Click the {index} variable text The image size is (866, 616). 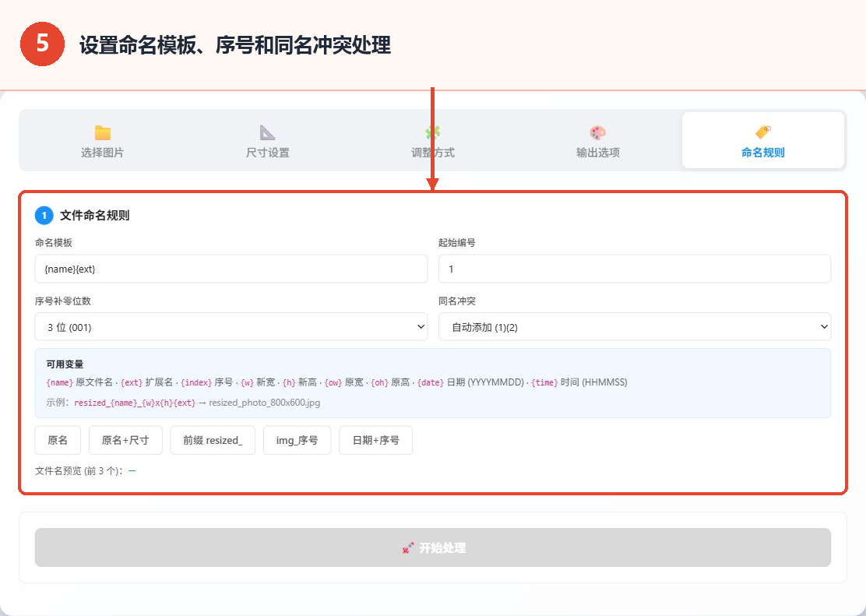point(196,382)
